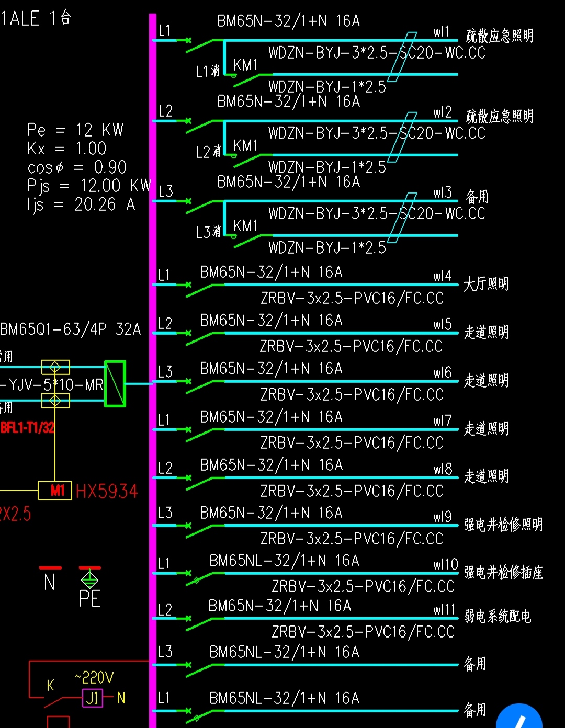Image resolution: width=565 pixels, height=728 pixels.
Task: Select the 'Ijs = 20.26 A' text
Action: point(81,204)
